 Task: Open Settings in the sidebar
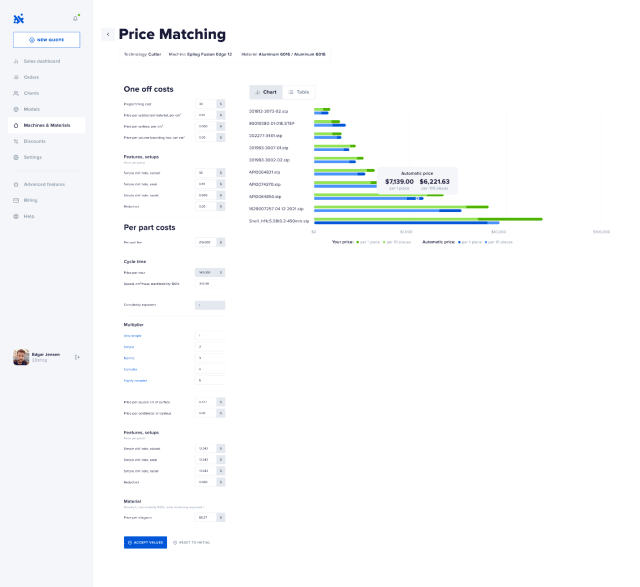(32, 157)
